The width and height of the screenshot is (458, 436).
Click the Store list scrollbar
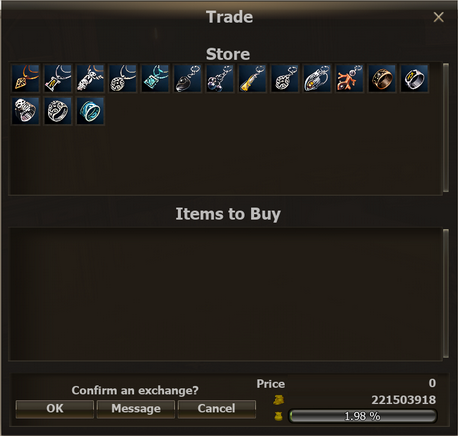pos(446,128)
